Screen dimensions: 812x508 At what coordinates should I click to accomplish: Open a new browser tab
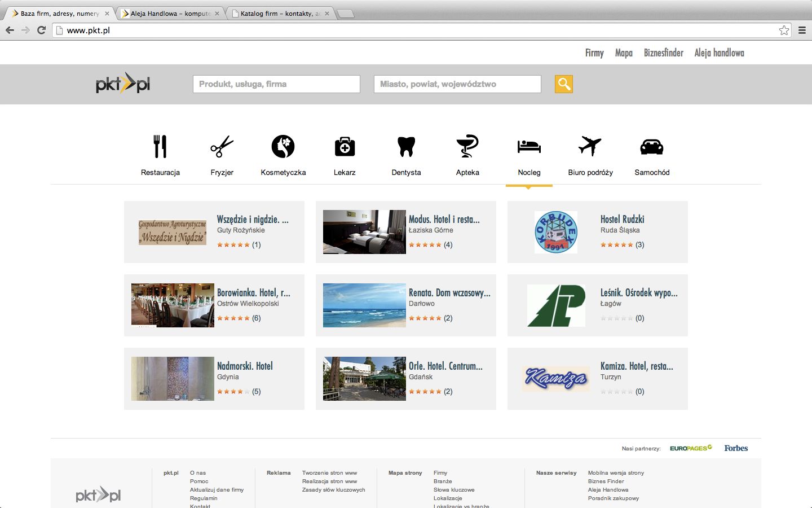345,14
